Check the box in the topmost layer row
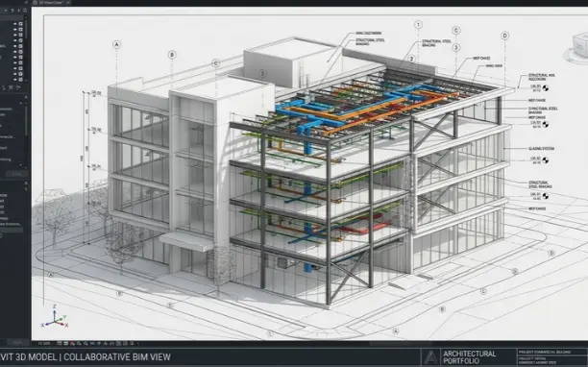Screen dimensions: 588x367 click(20, 24)
